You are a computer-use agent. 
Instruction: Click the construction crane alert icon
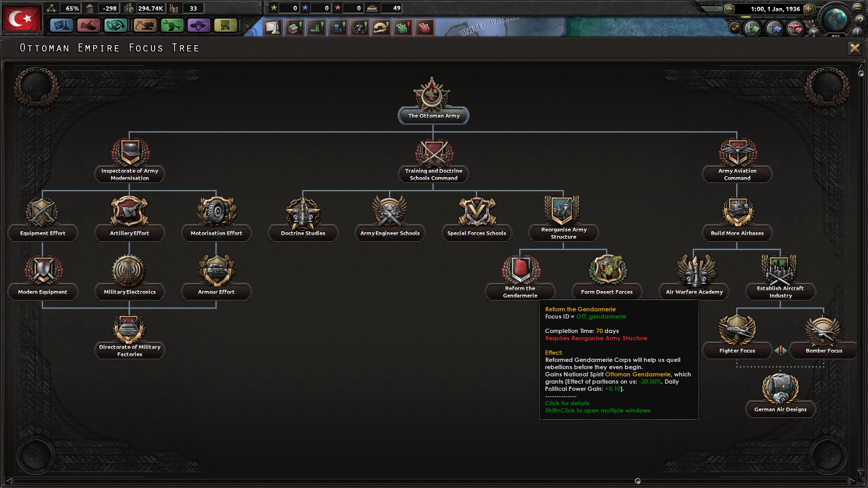pos(338,28)
